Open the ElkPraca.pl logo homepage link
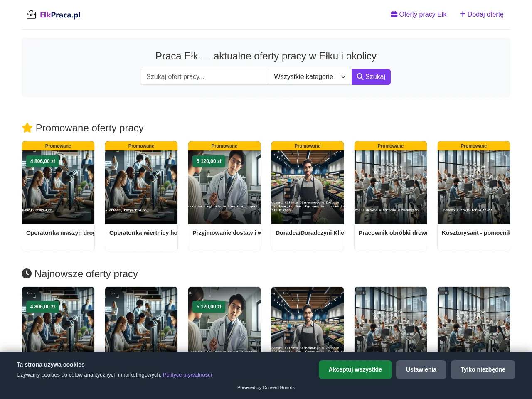The width and height of the screenshot is (532, 399). 53,15
